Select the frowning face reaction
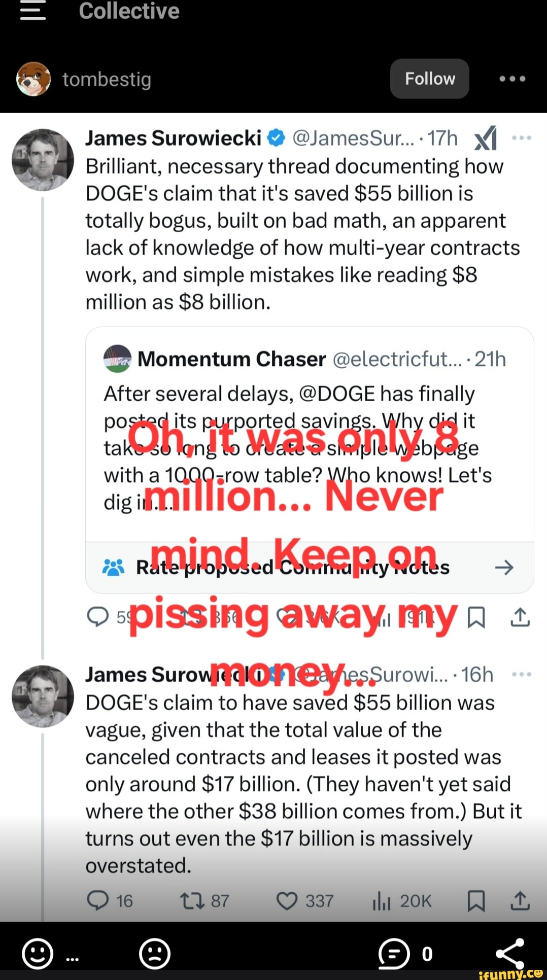 click(155, 953)
